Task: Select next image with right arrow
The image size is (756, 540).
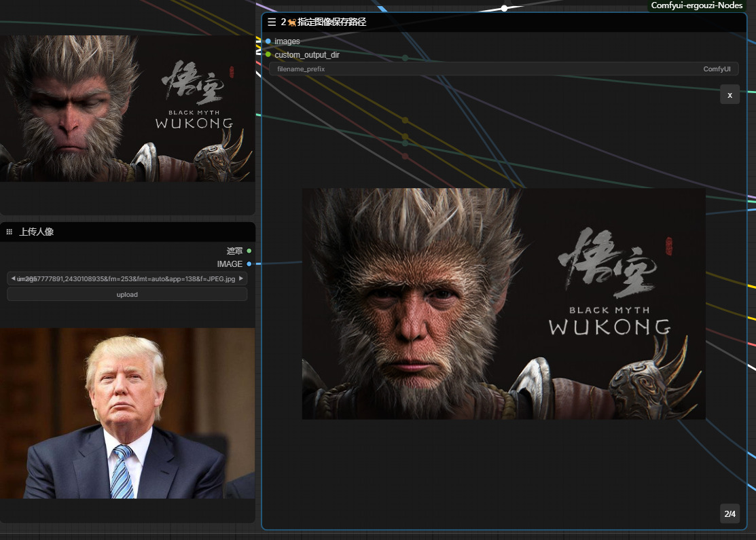Action: [241, 278]
